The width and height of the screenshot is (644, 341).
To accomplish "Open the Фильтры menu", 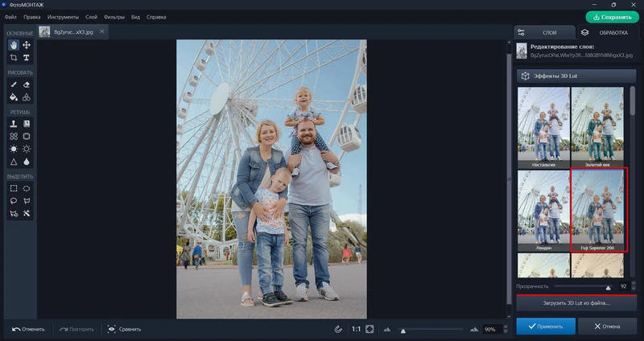I will point(114,17).
